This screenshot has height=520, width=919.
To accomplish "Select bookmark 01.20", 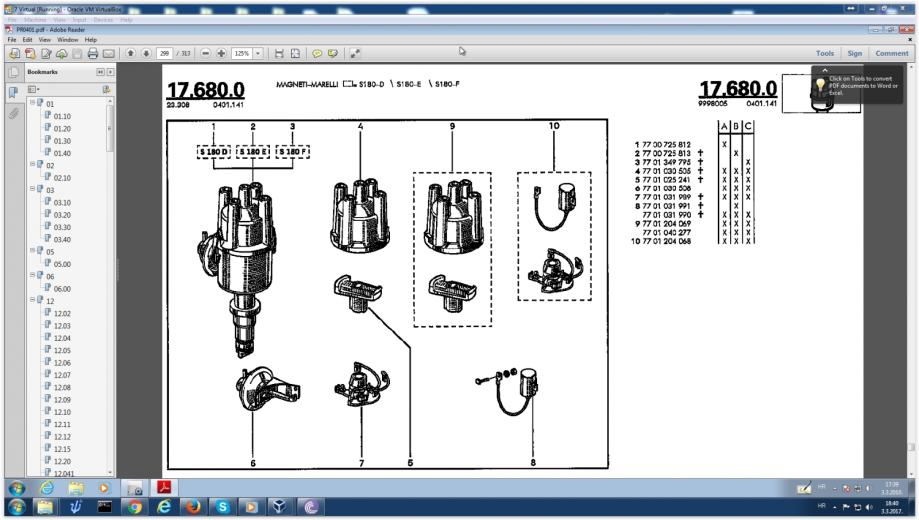I will [x=62, y=128].
